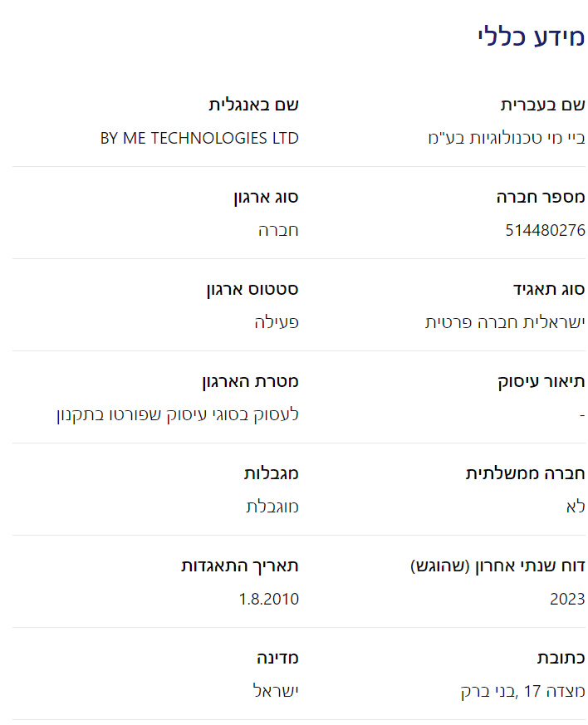Screen dimensions: 588x725
Task: Click the government company value 'לא'
Action: (x=575, y=507)
